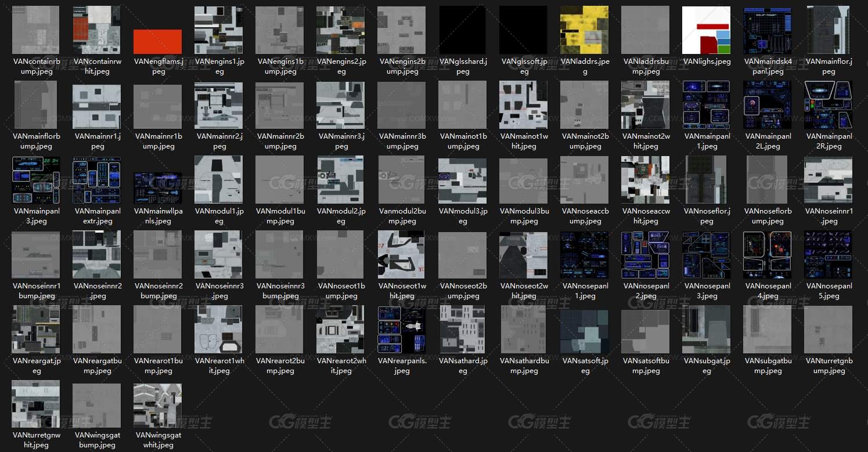
Task: Click the VANmainpanl3.jpeg thumbnail
Action: tap(36, 180)
